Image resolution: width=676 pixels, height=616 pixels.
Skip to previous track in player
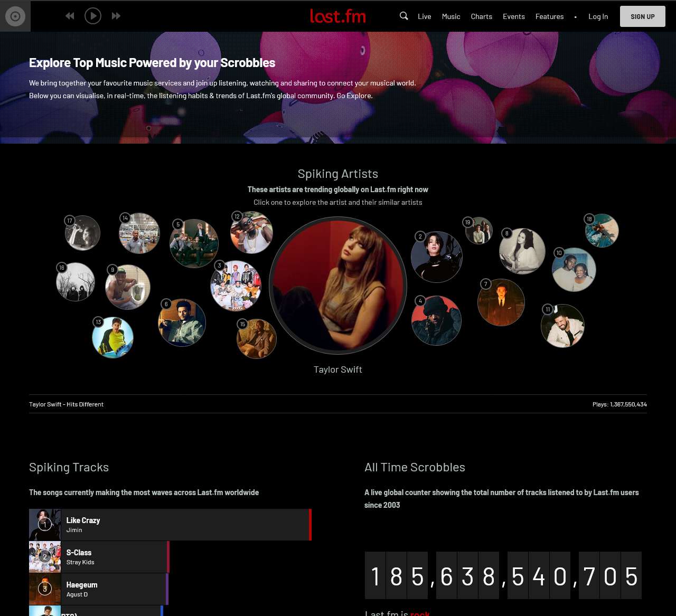pyautogui.click(x=70, y=16)
